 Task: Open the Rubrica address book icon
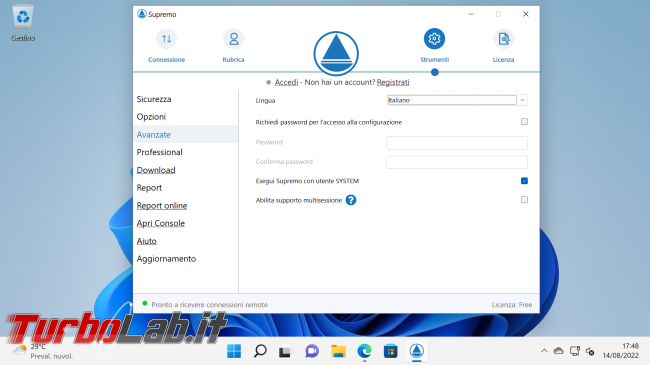coord(234,39)
